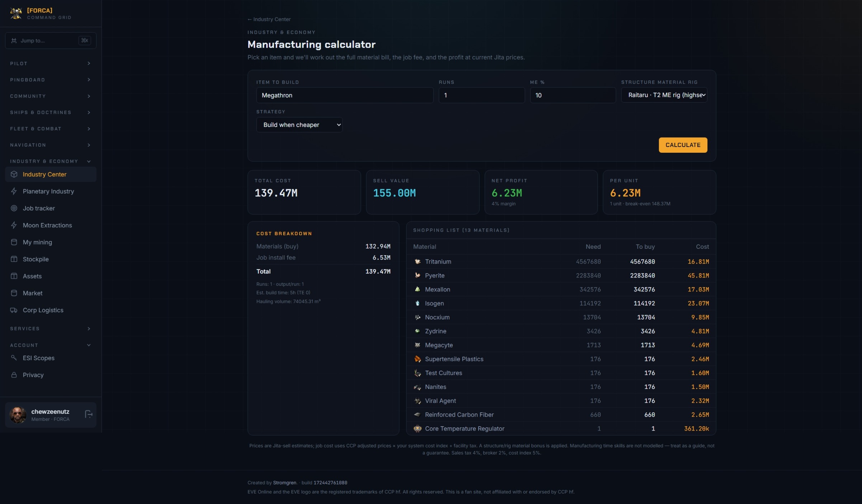Click the Tritanium mineral icon

418,262
